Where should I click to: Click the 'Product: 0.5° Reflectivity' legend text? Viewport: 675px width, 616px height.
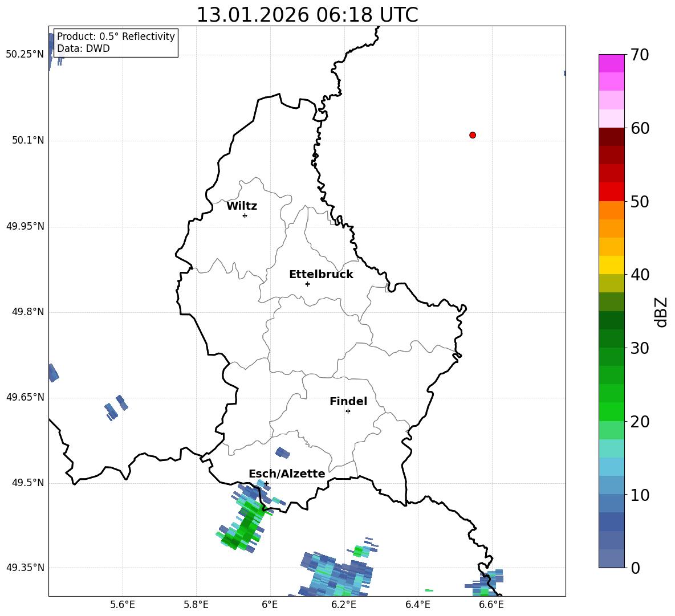[x=116, y=36]
